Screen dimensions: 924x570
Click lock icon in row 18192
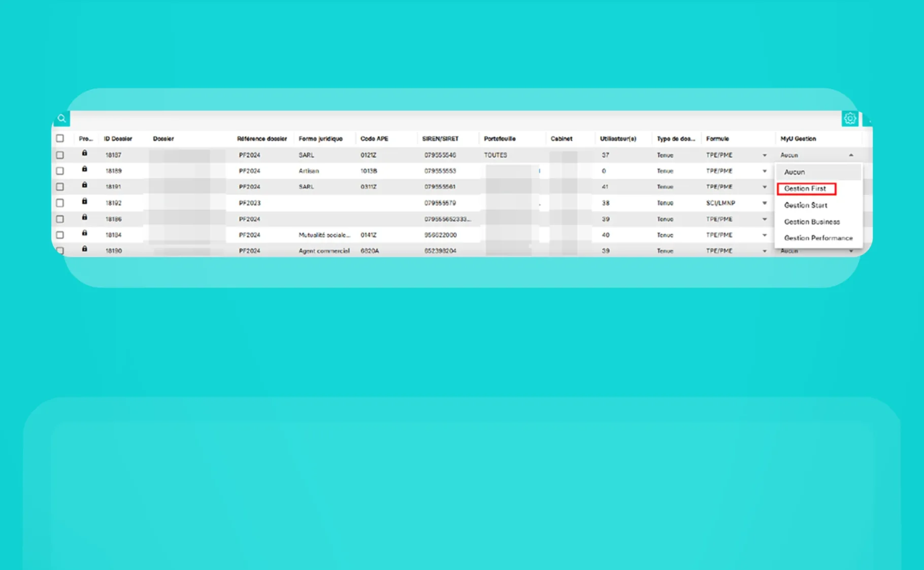(x=85, y=202)
